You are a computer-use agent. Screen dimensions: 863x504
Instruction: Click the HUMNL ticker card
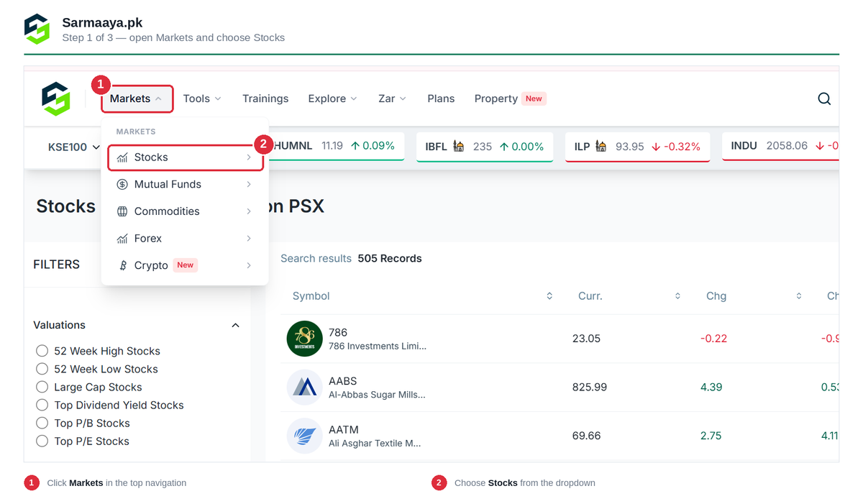[337, 147]
